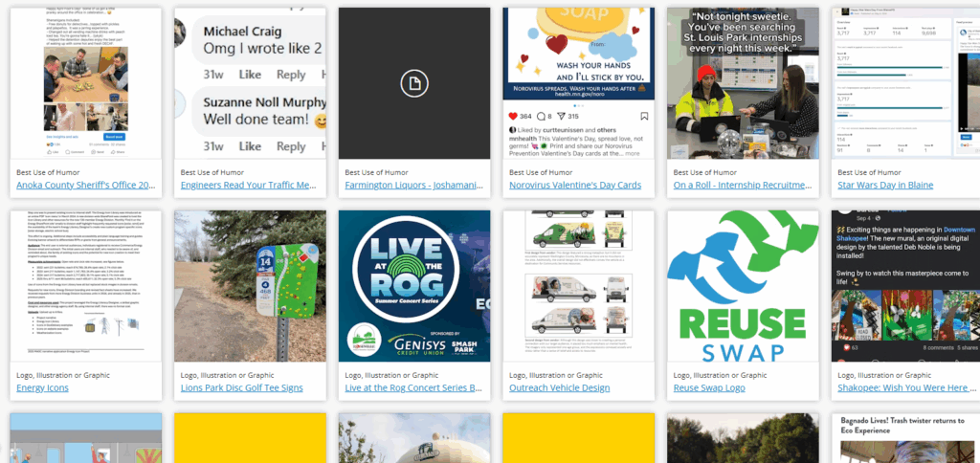Open Live at the Rog Concert Series link
The image size is (980, 463).
tap(414, 388)
